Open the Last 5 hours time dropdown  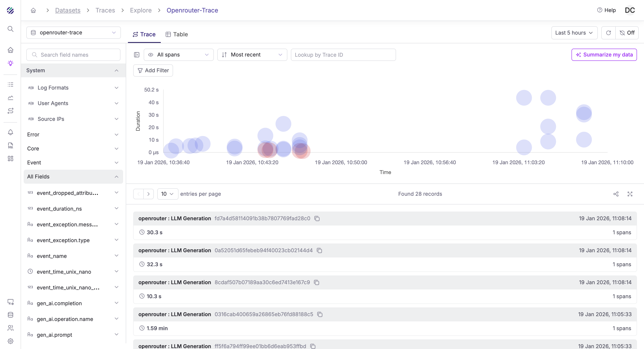(574, 33)
